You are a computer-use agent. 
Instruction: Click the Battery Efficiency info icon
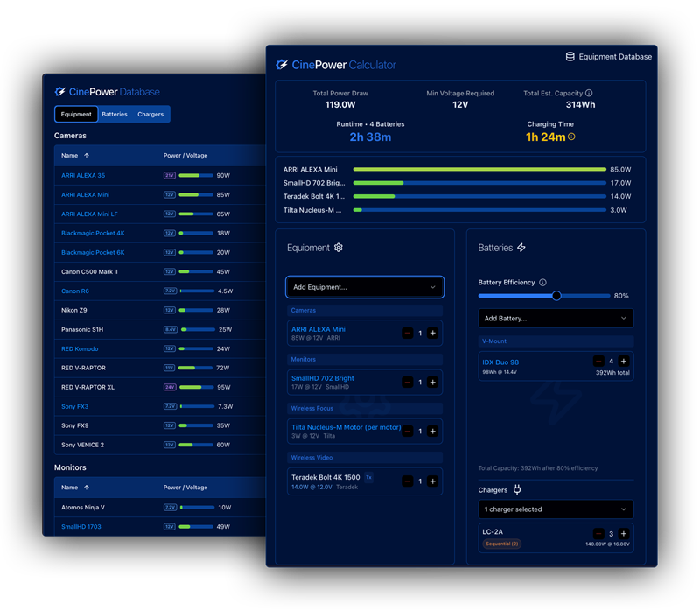click(x=543, y=283)
